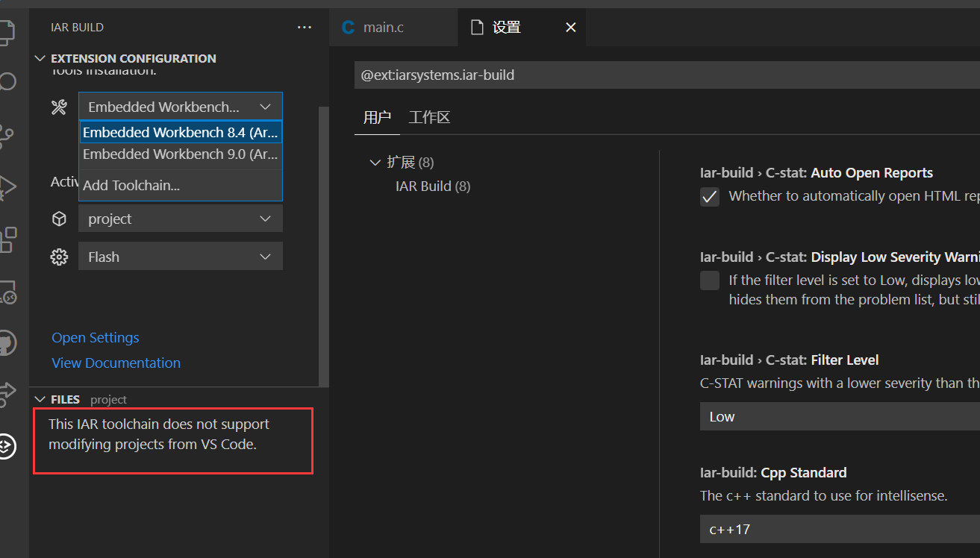Click the IAR BUILD panel title

coord(77,27)
